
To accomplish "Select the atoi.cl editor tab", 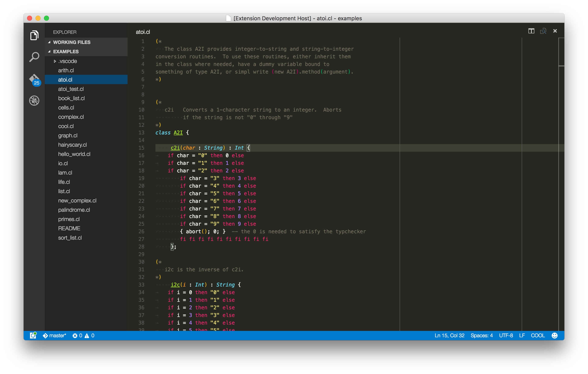I will (x=143, y=32).
